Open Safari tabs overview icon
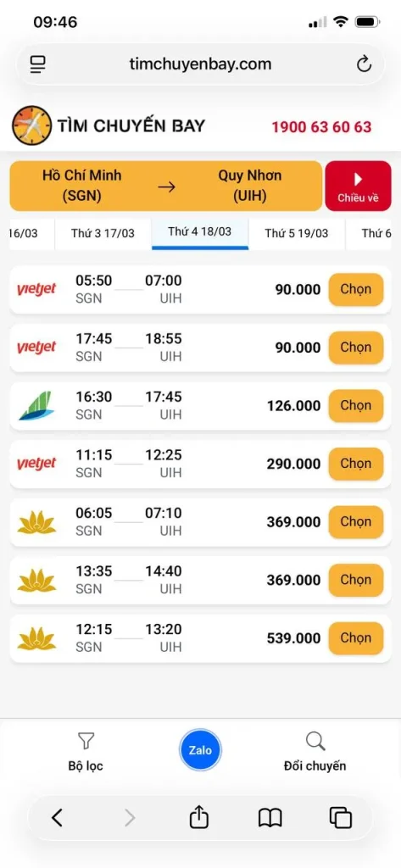This screenshot has height=868, width=401. click(x=340, y=818)
